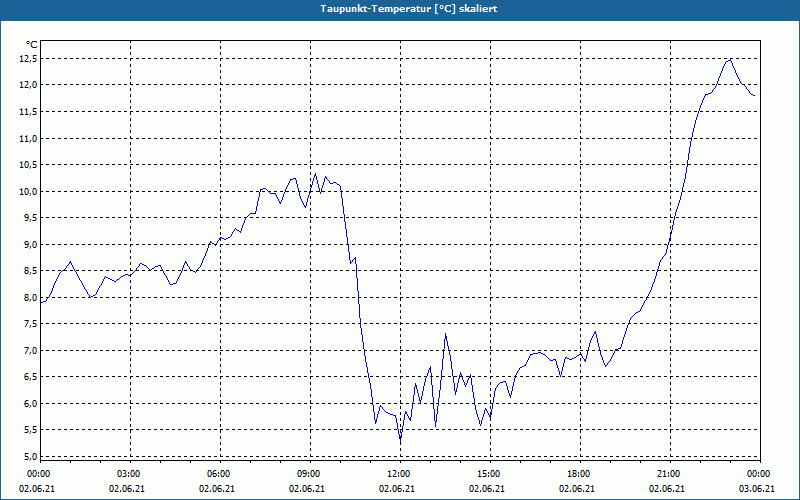Viewport: 800px width, 500px height.
Task: Select the 00:00 label above the first 02.06.21
Action: coord(38,474)
